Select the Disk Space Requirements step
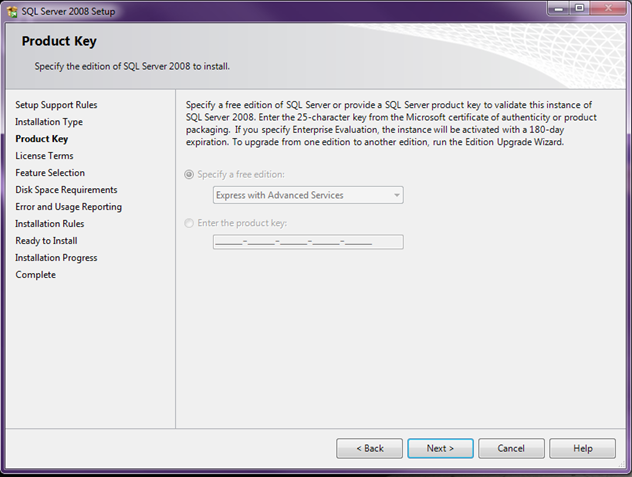Screen dimensions: 632x477 pyautogui.click(x=66, y=190)
